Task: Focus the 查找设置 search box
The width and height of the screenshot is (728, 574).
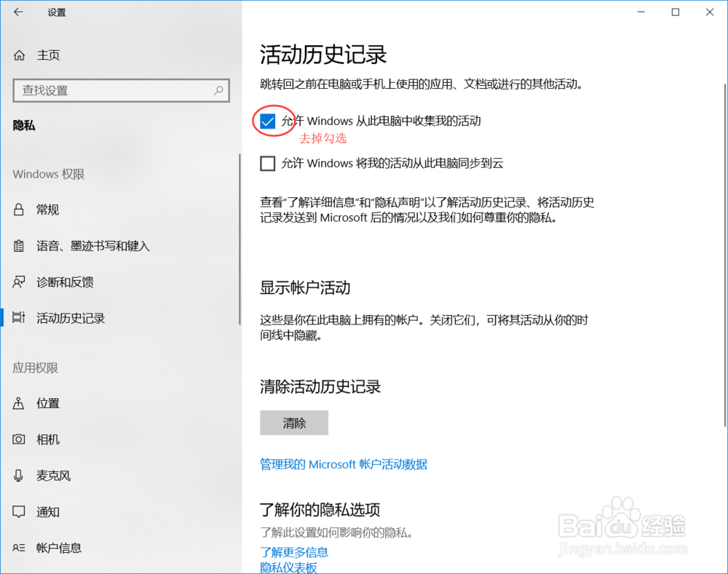Action: coord(121,90)
